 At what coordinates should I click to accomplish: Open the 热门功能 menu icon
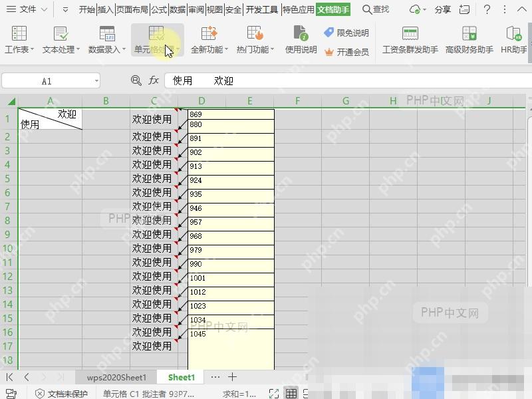(x=255, y=34)
